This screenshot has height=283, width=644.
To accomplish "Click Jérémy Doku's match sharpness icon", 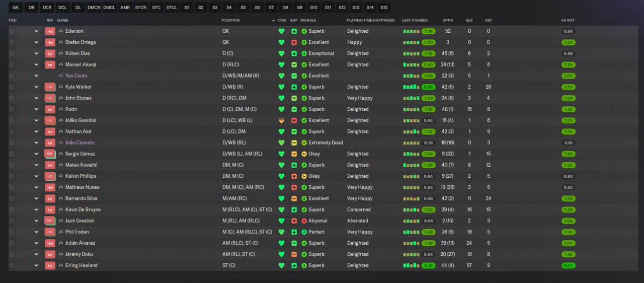I will tap(294, 254).
